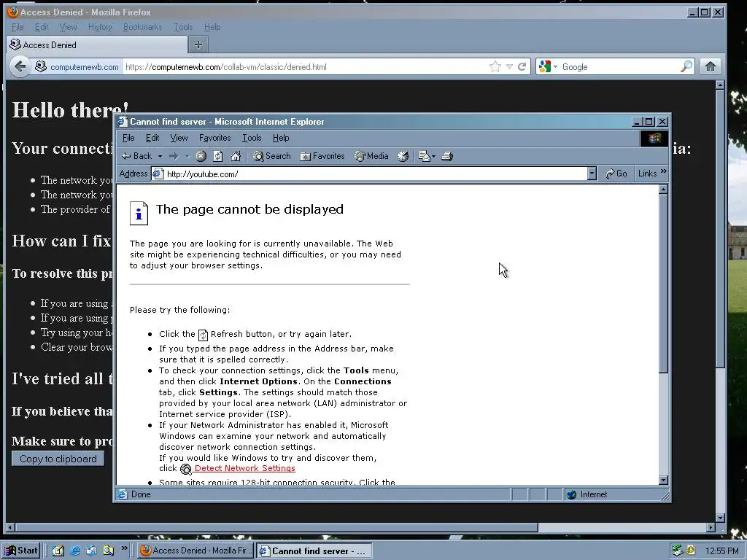
Task: Open the Search pane in Internet Explorer
Action: pos(271,156)
